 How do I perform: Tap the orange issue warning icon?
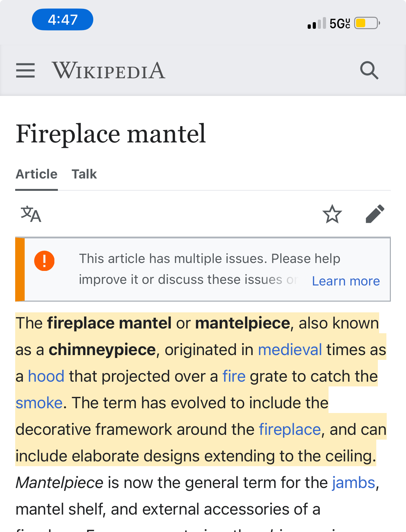44,261
